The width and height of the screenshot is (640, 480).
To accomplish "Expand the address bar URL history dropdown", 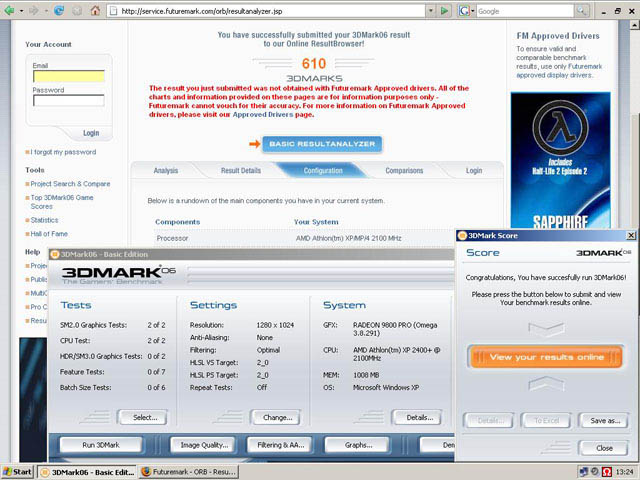I will pos(429,11).
